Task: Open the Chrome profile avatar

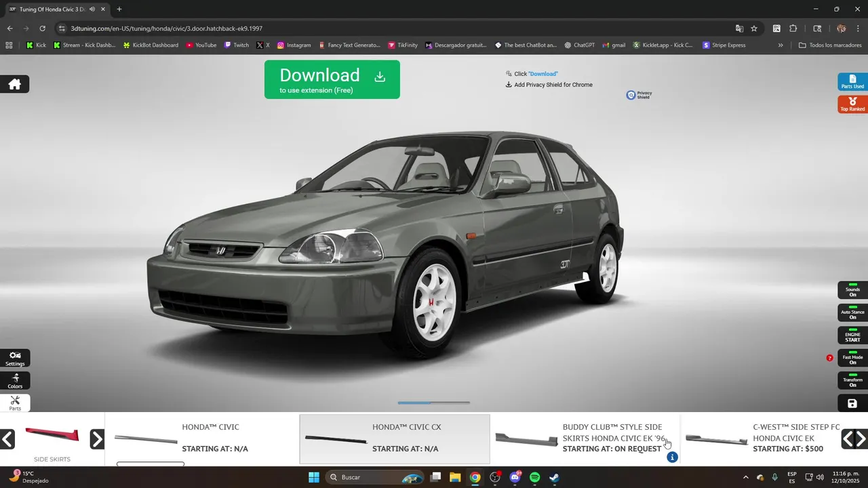Action: click(x=842, y=28)
